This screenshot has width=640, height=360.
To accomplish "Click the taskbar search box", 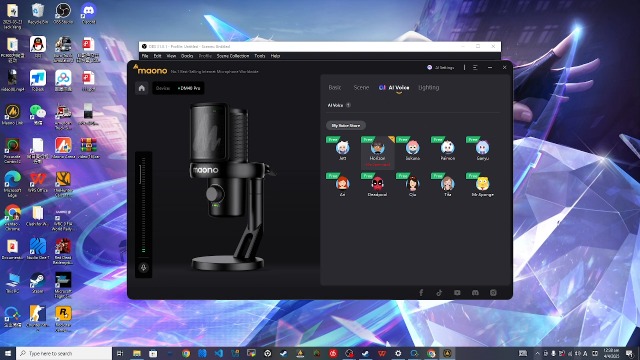I will 64,353.
